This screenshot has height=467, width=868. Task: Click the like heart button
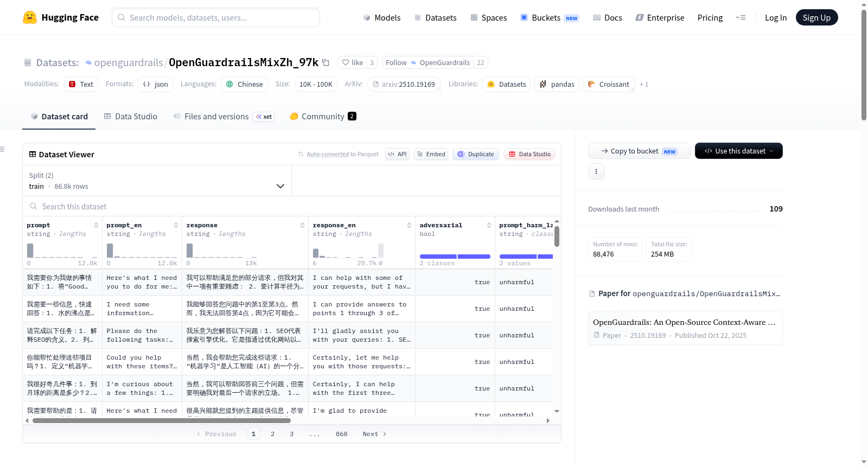352,62
